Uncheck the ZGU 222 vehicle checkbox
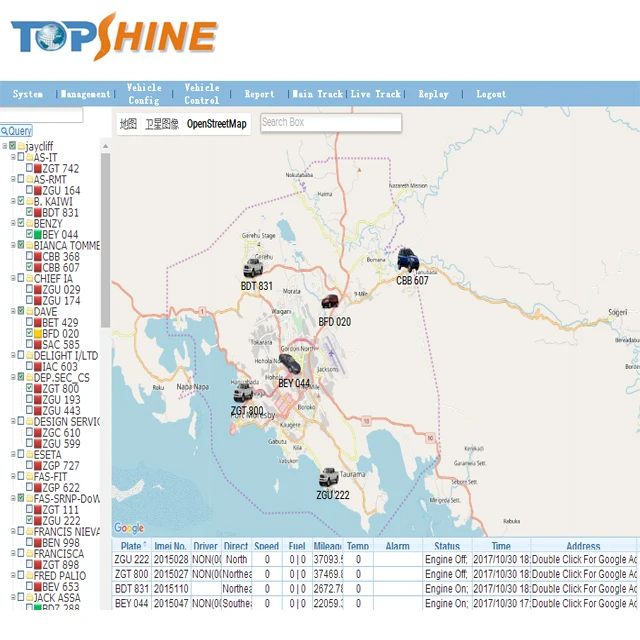 (29, 520)
